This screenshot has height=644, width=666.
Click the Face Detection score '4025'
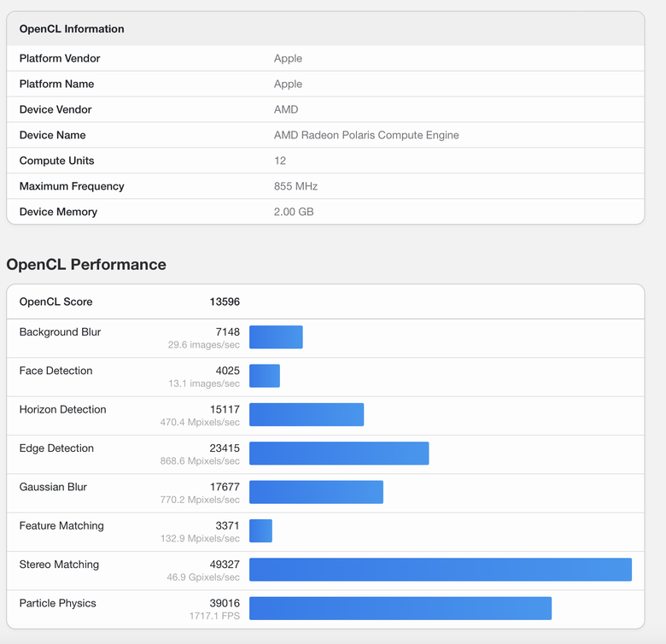(x=228, y=371)
